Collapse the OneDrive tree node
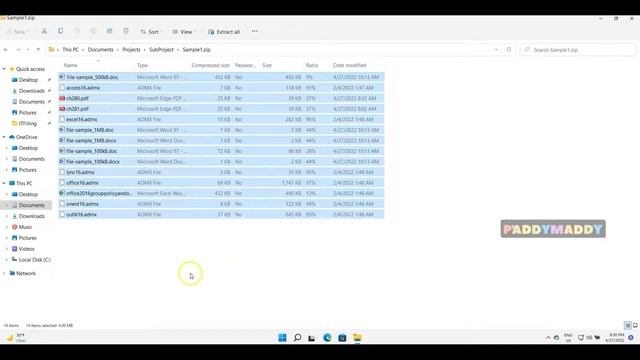Screen dimensions: 640x360 [4, 137]
